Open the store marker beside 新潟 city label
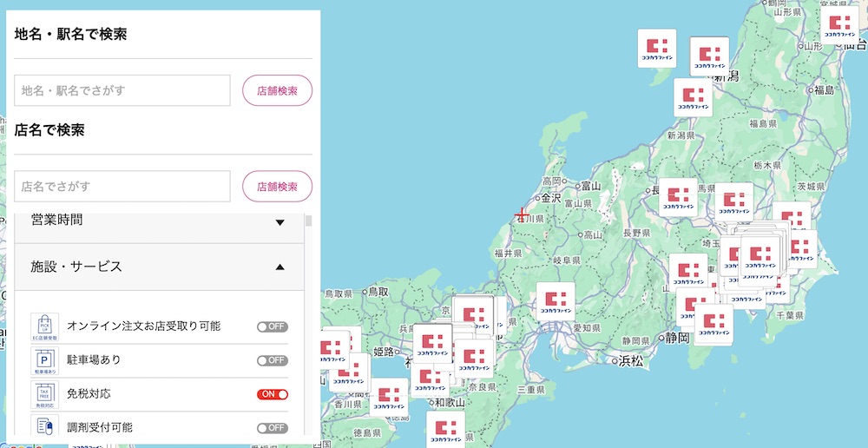This screenshot has width=868, height=448. click(x=709, y=56)
